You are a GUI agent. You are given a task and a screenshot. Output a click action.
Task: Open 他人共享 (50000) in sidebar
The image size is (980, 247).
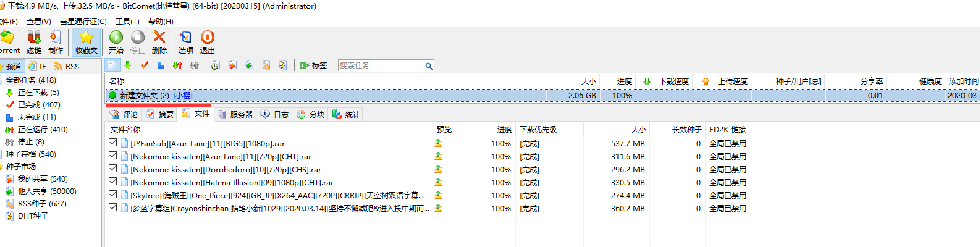(47, 191)
